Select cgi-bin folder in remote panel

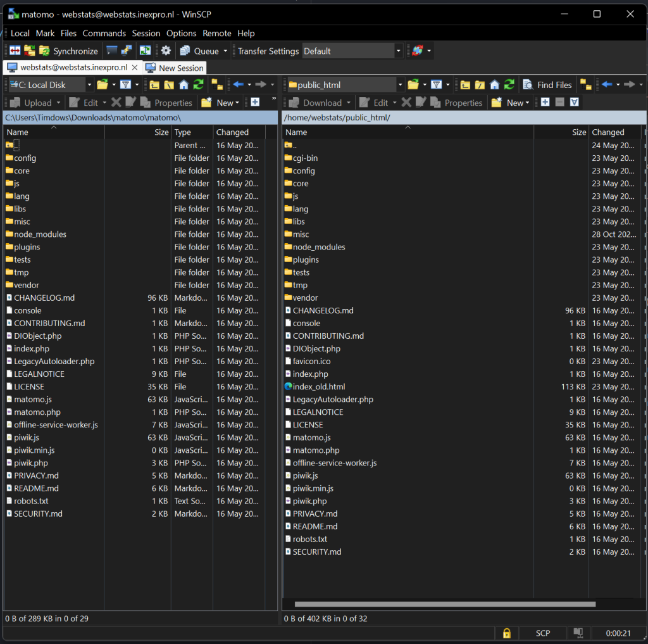pyautogui.click(x=305, y=158)
